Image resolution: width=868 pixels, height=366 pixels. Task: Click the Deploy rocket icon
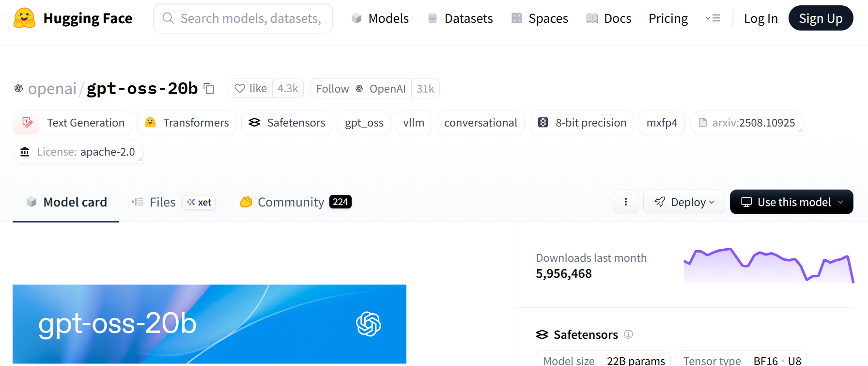coord(660,202)
